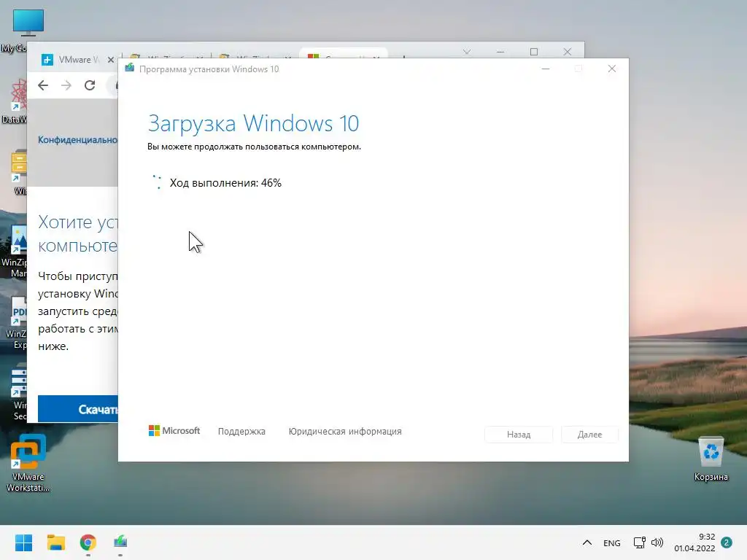The image size is (747, 560).
Task: Open the network status tray icon
Action: coord(639,542)
